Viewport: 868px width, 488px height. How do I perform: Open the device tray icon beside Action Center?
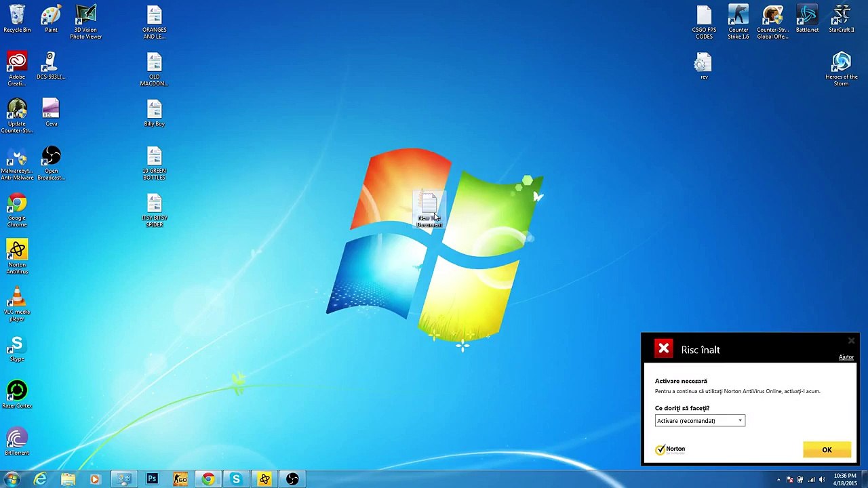tap(800, 480)
